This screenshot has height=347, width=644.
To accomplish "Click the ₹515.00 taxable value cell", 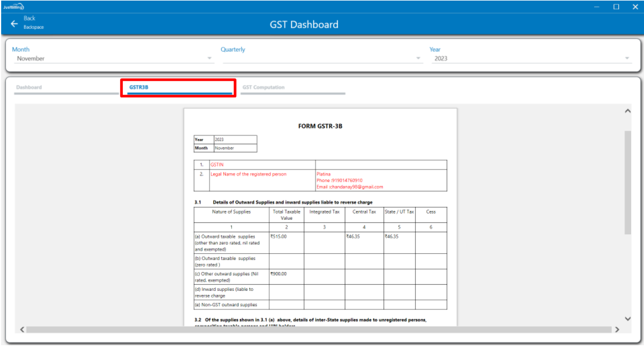I will 279,236.
